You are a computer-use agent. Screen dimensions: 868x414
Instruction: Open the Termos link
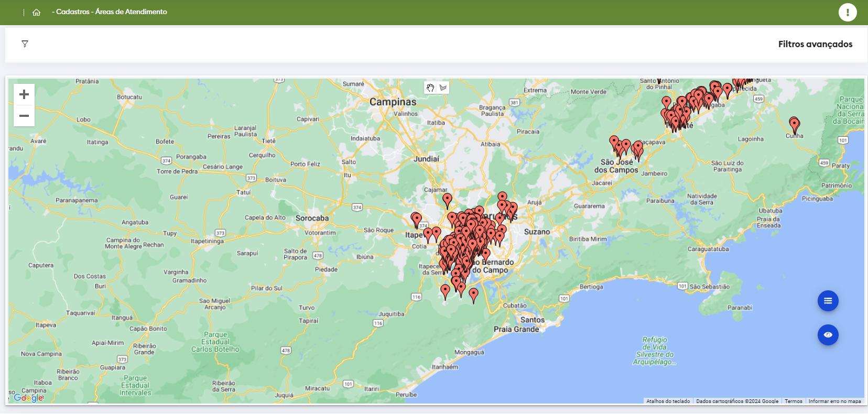(793, 401)
